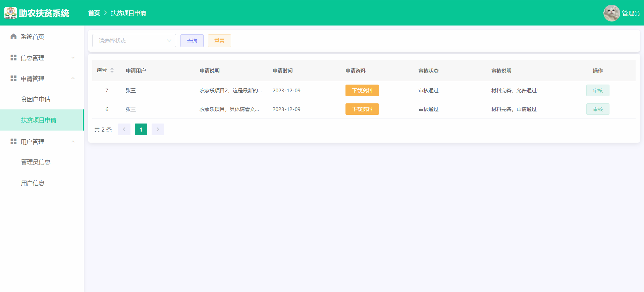Click the sequence number 6 cell
644x292 pixels.
[107, 109]
